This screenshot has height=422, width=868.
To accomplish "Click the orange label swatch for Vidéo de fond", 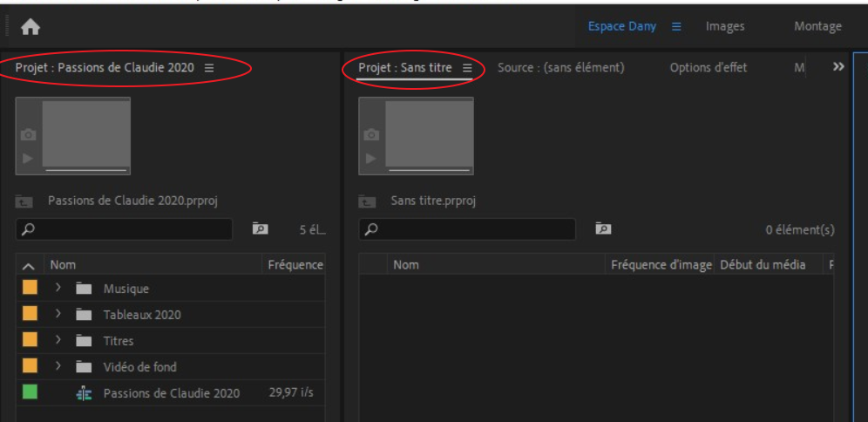I will 30,365.
